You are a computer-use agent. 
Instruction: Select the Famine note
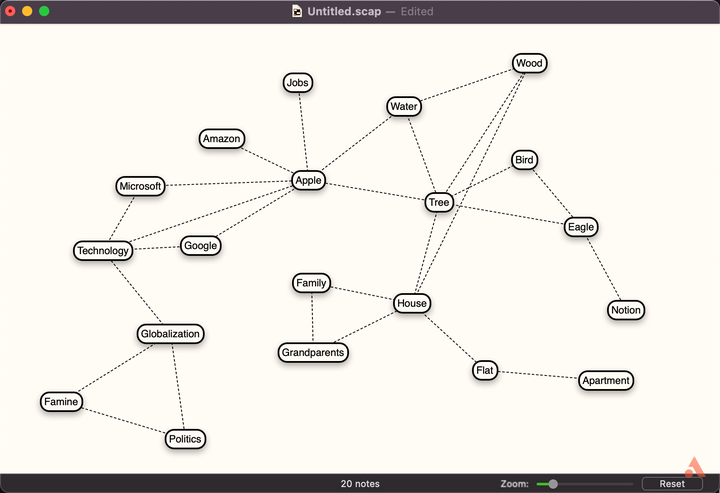pyautogui.click(x=61, y=402)
